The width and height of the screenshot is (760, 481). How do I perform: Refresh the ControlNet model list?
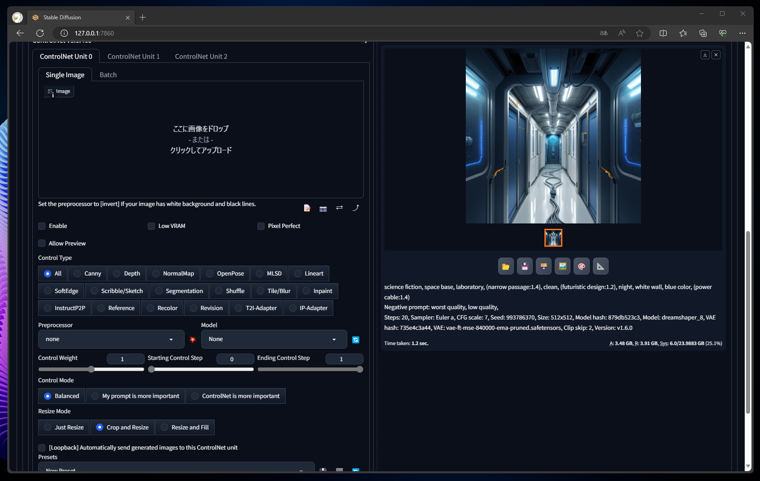356,339
